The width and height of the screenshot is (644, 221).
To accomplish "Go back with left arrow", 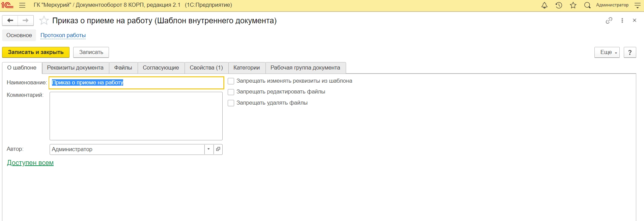I will click(10, 21).
